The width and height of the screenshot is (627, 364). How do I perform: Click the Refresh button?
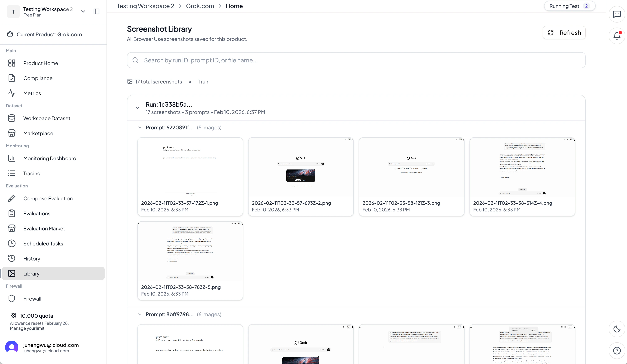point(564,33)
